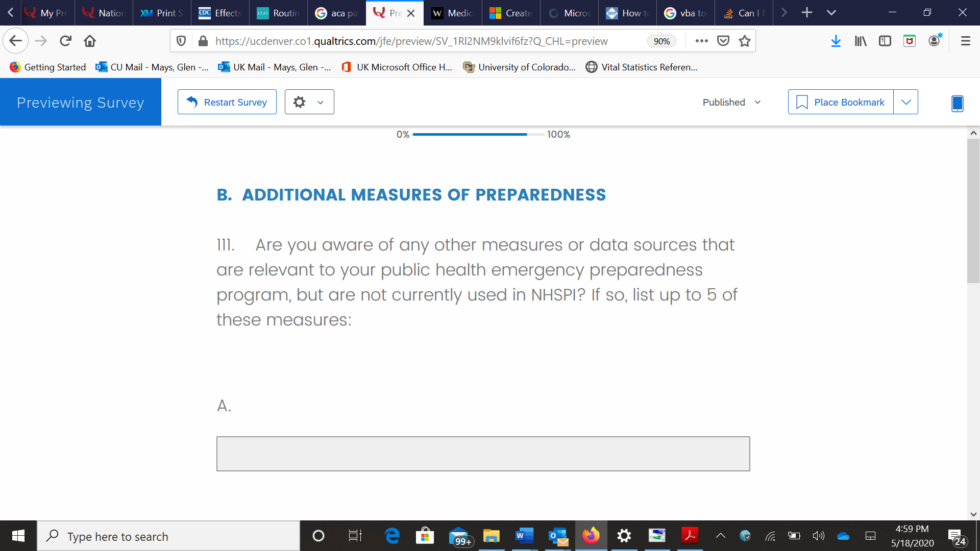
Task: Open tracking protection shield icon
Action: pyautogui.click(x=181, y=41)
